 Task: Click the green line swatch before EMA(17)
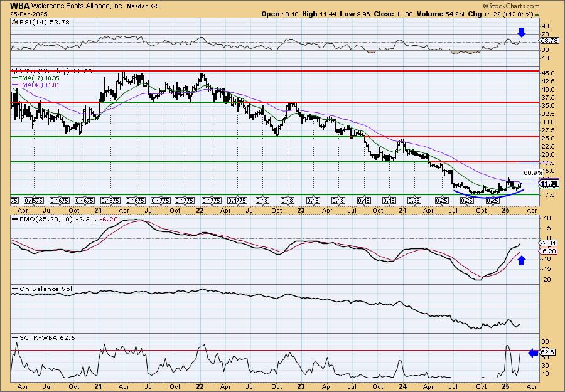15,78
